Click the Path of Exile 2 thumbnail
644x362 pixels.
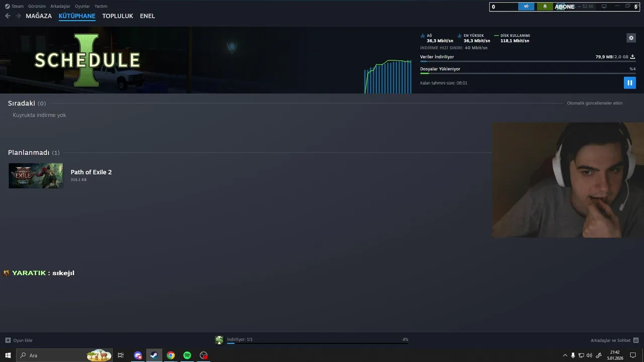pyautogui.click(x=36, y=175)
